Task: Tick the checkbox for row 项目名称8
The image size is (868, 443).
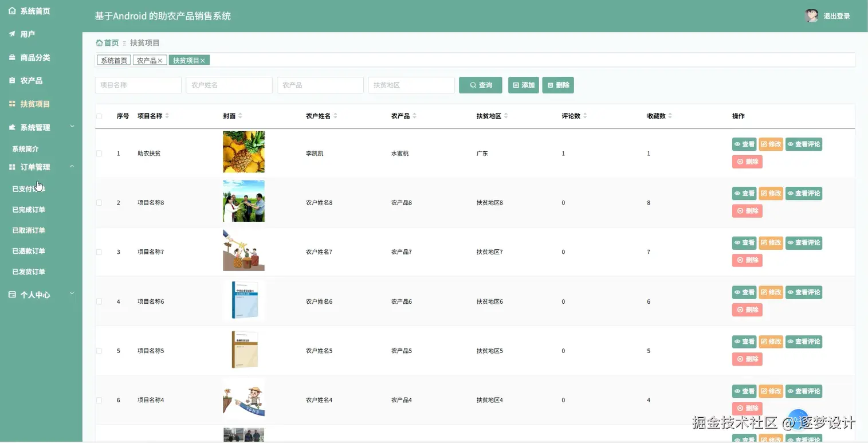Action: tap(99, 203)
